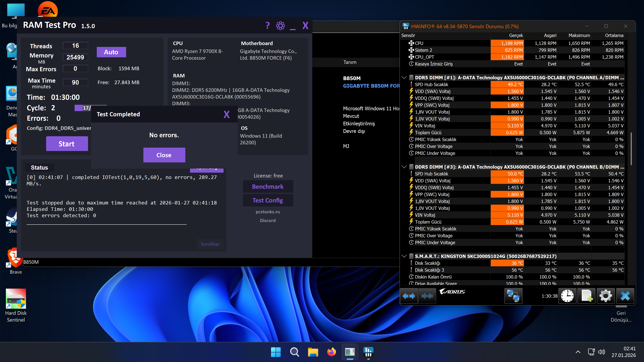Screen dimensions: 644x362
Task: Click HWiNFO expand columns arrows button
Action: [409, 296]
